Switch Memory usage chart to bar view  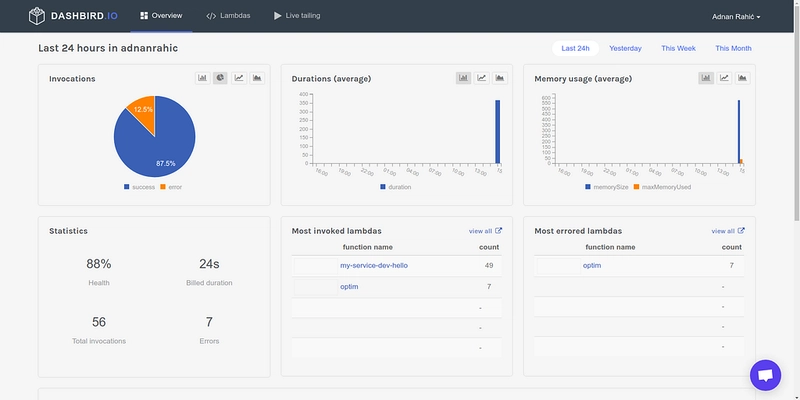pyautogui.click(x=707, y=78)
